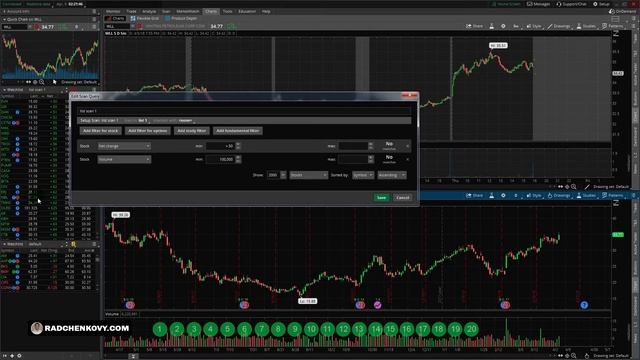
Task: Remove the Net change filter row
Action: click(x=407, y=146)
